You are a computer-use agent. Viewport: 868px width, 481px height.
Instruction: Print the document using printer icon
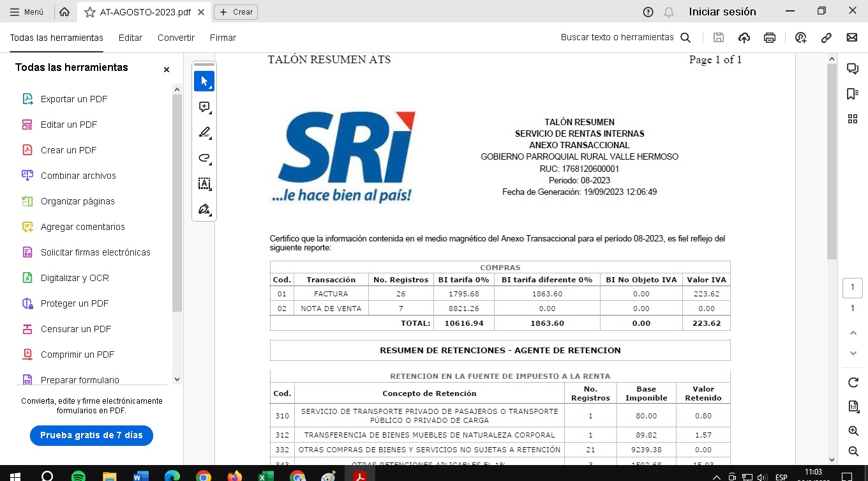click(770, 38)
